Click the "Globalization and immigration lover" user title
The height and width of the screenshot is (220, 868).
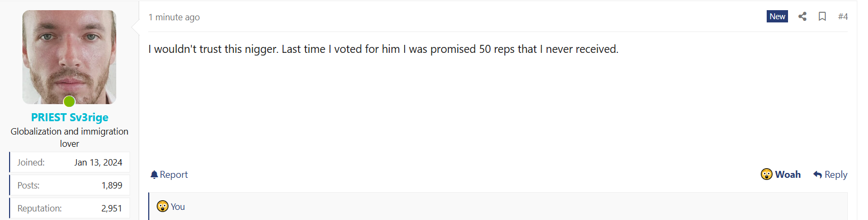69,137
